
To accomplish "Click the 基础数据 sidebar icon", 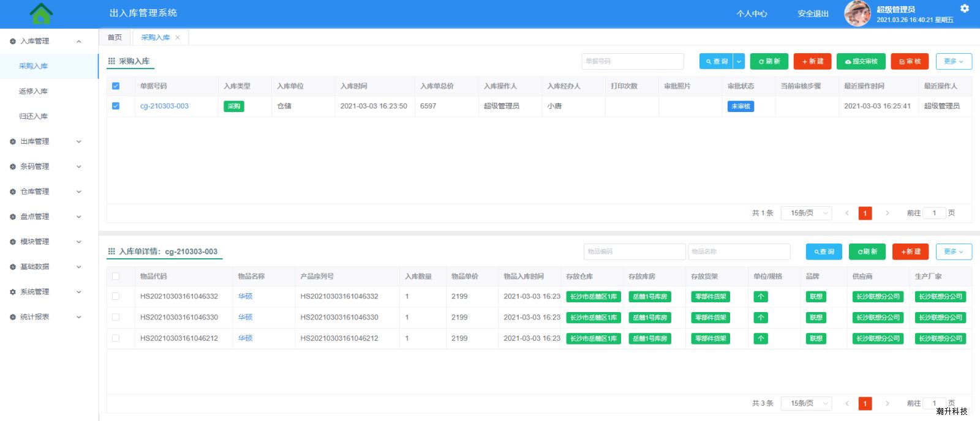I will click(13, 267).
